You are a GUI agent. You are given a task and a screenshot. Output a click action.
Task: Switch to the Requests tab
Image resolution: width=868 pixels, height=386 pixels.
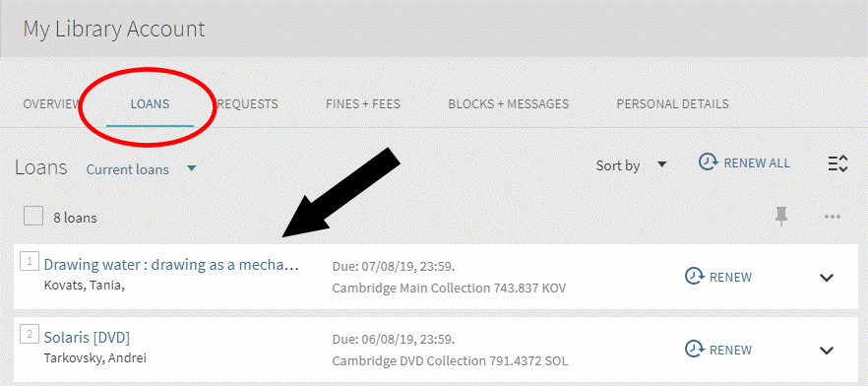(248, 103)
